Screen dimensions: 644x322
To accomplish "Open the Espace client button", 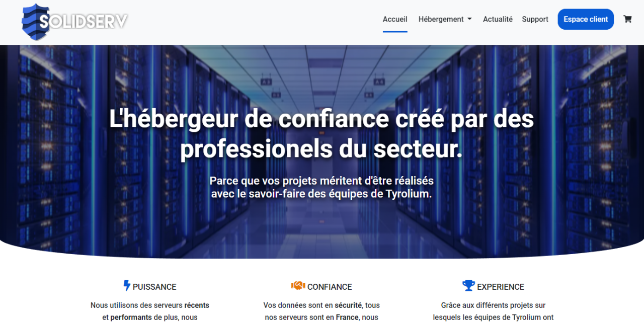I will point(586,19).
